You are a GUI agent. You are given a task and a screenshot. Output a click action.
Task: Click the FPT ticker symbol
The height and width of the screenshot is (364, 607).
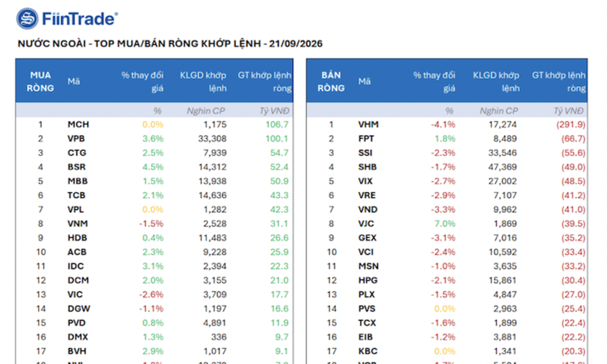pyautogui.click(x=366, y=139)
